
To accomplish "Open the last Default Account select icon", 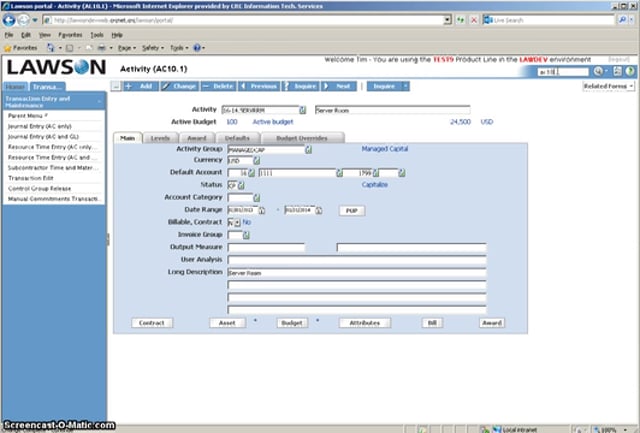I will coord(402,173).
